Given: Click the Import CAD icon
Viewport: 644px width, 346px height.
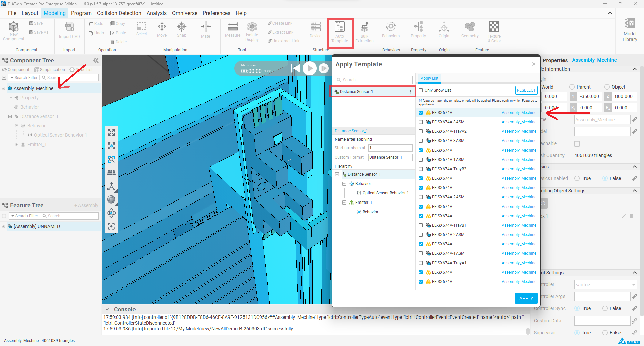Looking at the screenshot, I should click(69, 30).
